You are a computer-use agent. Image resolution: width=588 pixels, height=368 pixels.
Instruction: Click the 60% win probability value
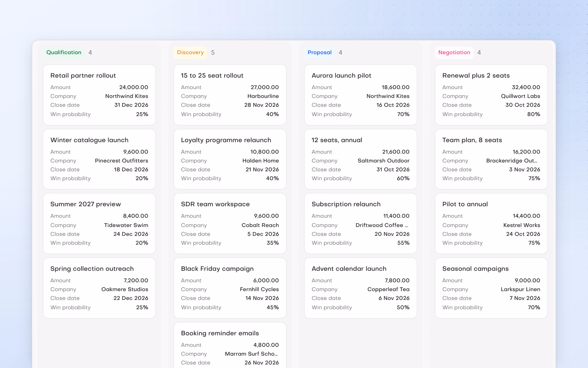point(403,178)
